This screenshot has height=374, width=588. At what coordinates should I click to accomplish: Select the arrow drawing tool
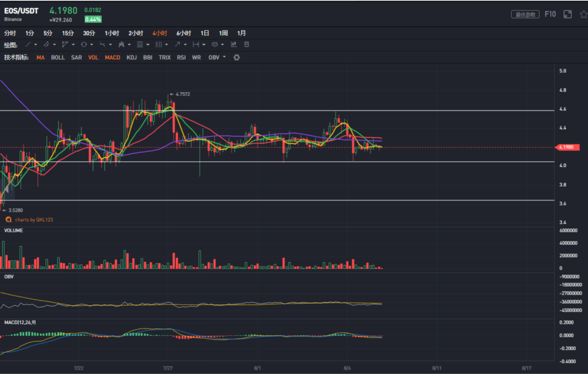coord(177,45)
